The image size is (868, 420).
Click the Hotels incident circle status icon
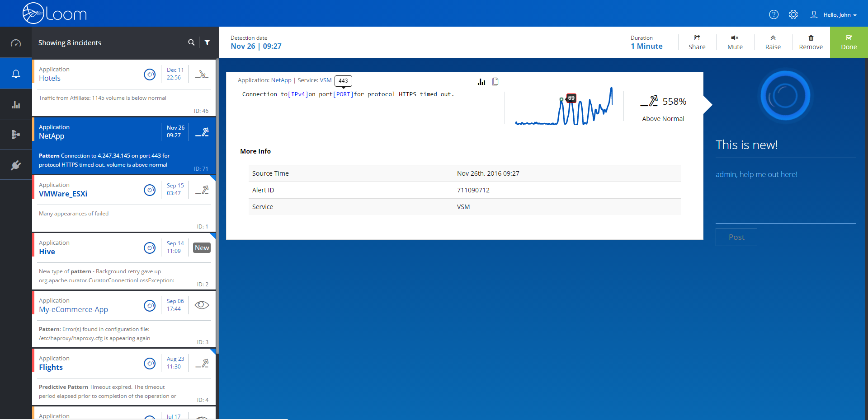(x=150, y=74)
